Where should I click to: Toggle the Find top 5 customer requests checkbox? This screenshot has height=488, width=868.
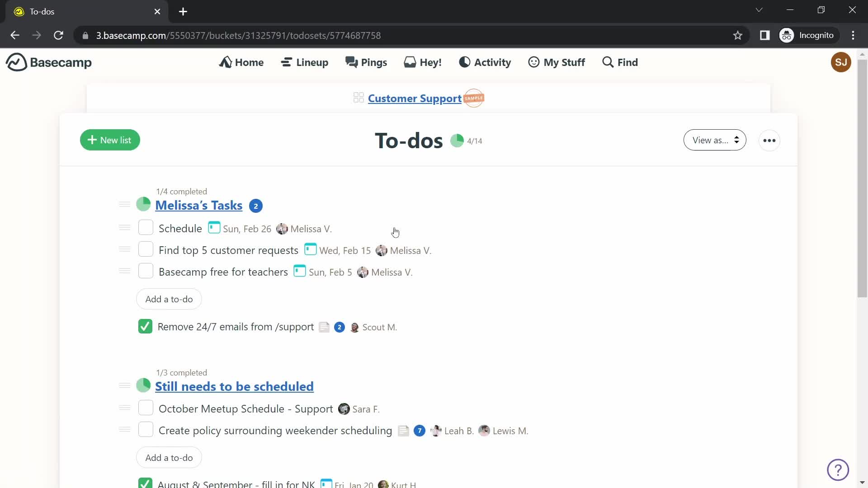click(x=146, y=250)
